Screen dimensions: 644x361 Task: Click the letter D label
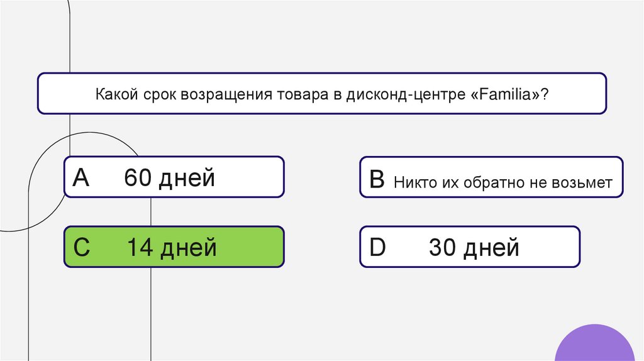(x=377, y=248)
